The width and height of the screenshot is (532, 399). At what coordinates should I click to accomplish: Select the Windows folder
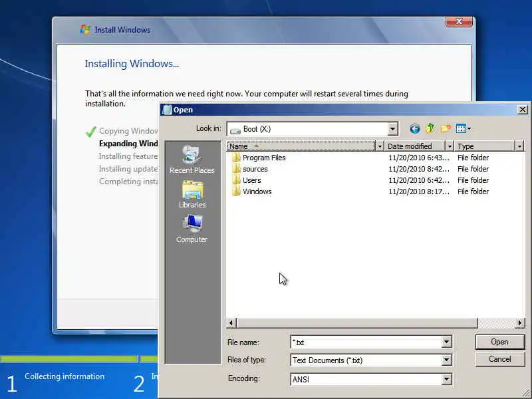252,192
